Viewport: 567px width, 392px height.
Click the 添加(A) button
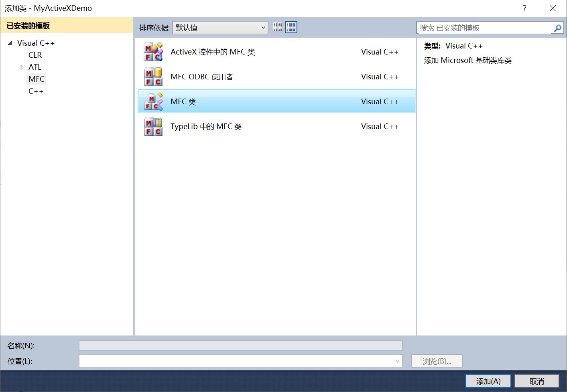pos(488,381)
